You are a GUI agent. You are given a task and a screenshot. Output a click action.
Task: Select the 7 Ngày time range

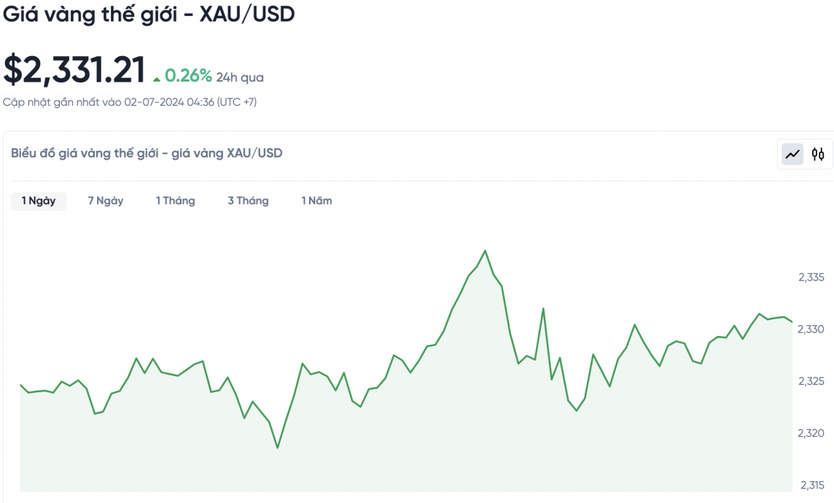(x=105, y=201)
